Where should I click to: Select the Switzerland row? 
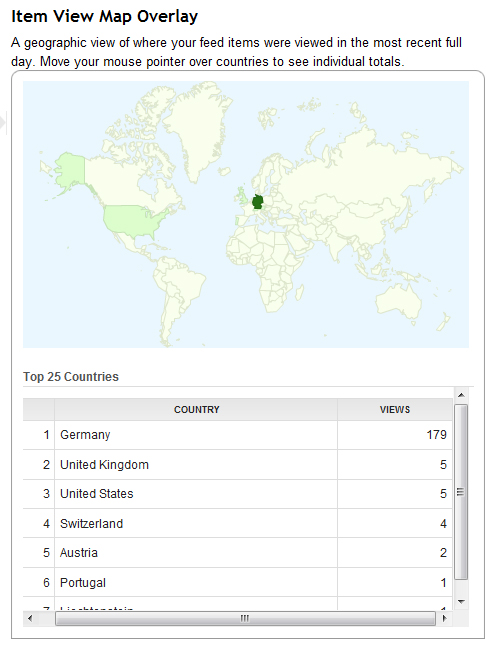[238, 523]
